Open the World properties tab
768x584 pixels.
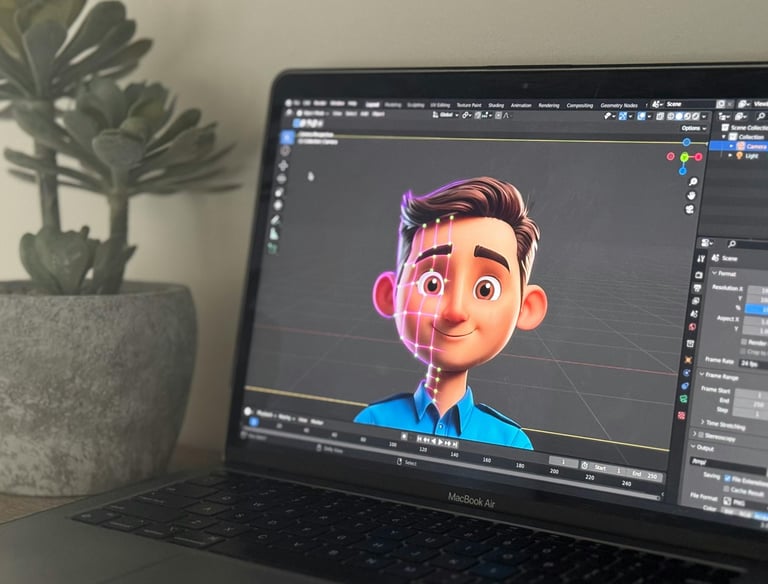(x=693, y=327)
